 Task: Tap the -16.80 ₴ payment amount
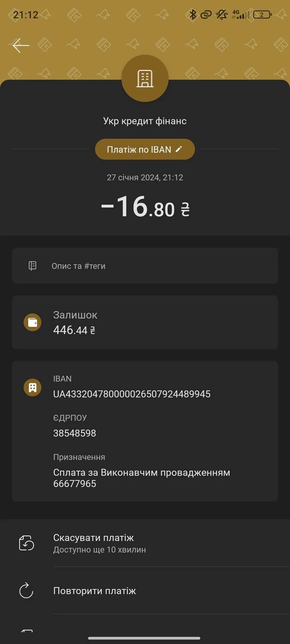(145, 207)
